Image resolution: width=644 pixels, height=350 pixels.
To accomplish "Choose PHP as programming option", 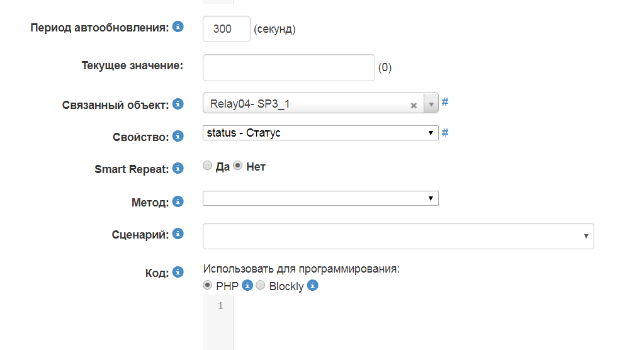I will 208,285.
